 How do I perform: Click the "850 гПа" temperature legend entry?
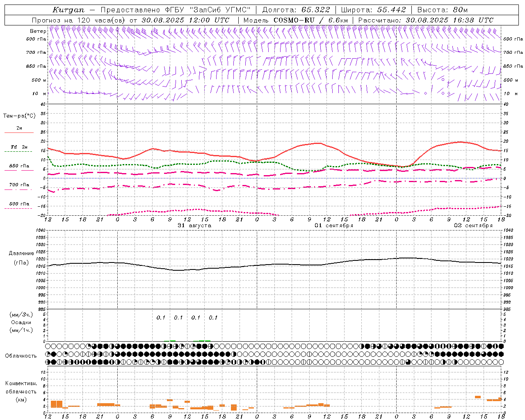(x=19, y=166)
